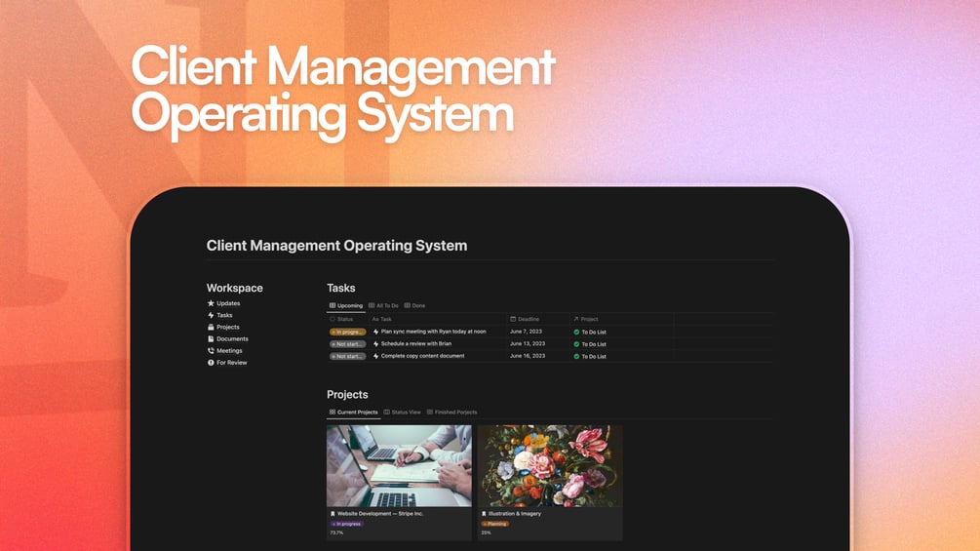Click green check icon in June 13 row

pos(576,344)
